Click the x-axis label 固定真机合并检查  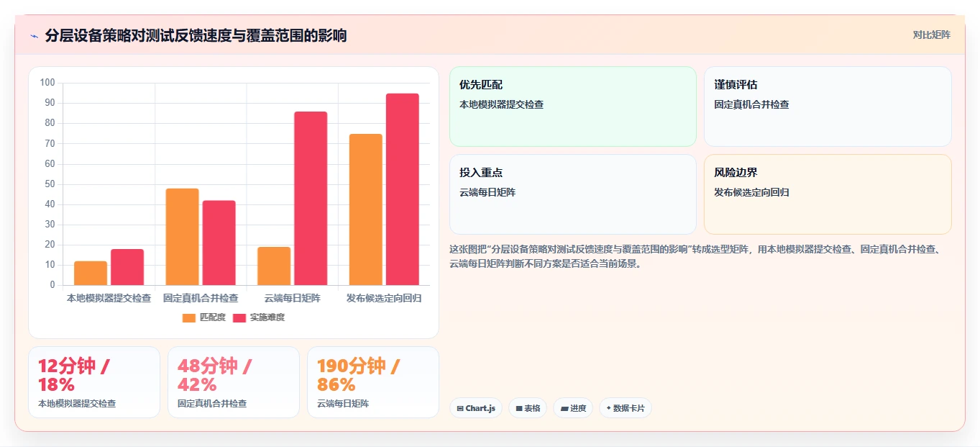click(x=201, y=298)
